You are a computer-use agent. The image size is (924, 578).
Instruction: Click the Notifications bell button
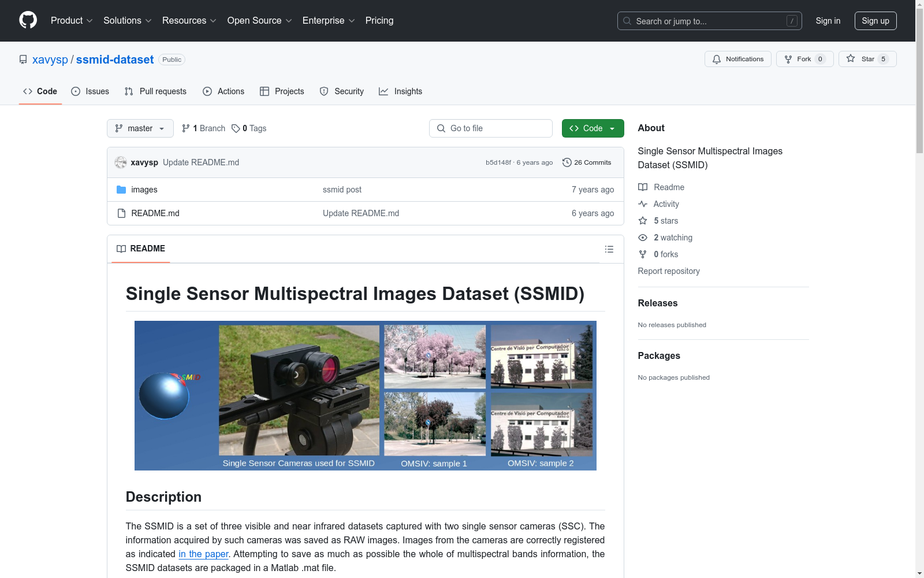[737, 59]
